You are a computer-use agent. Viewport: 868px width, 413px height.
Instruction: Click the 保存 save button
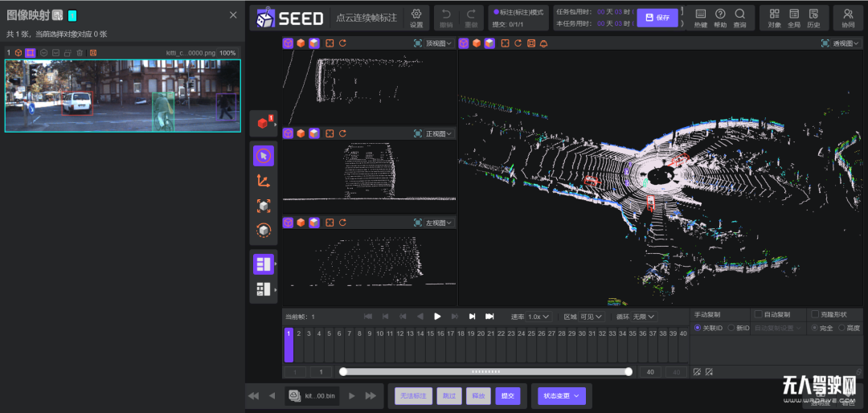[x=657, y=18]
